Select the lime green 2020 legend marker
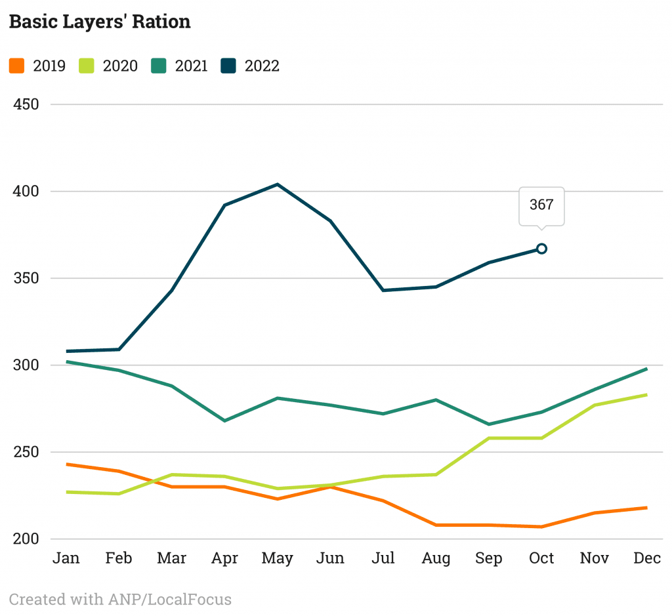 tap(85, 66)
